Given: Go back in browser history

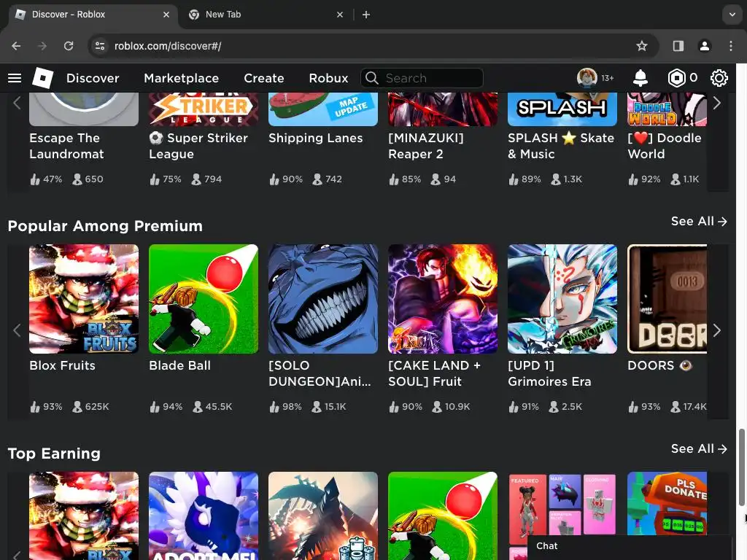Looking at the screenshot, I should (16, 46).
